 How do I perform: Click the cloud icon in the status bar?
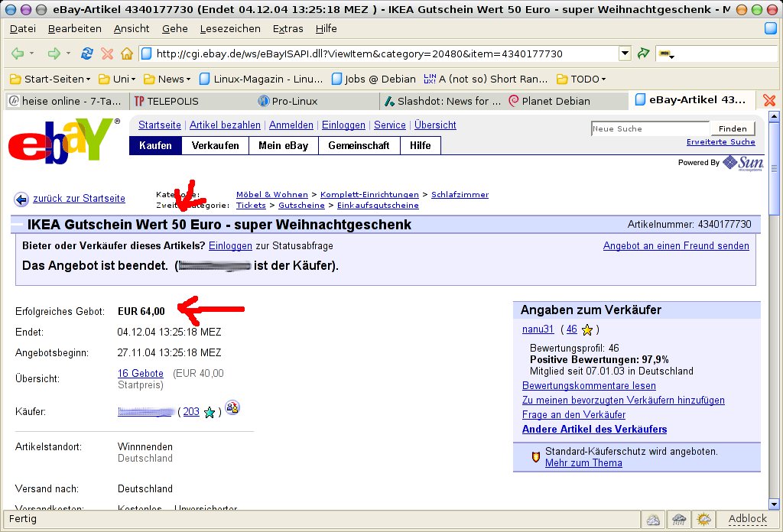[x=653, y=520]
